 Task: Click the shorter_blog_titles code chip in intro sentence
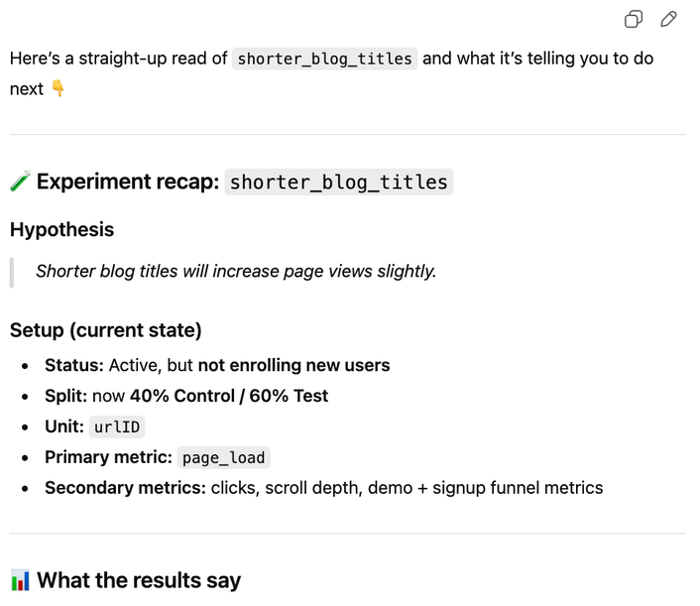pyautogui.click(x=325, y=59)
